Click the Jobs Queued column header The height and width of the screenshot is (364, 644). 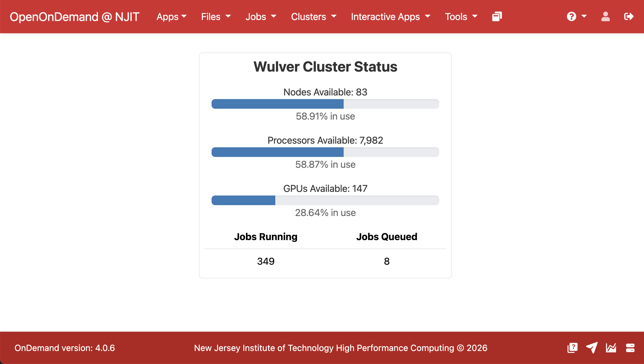pos(386,236)
